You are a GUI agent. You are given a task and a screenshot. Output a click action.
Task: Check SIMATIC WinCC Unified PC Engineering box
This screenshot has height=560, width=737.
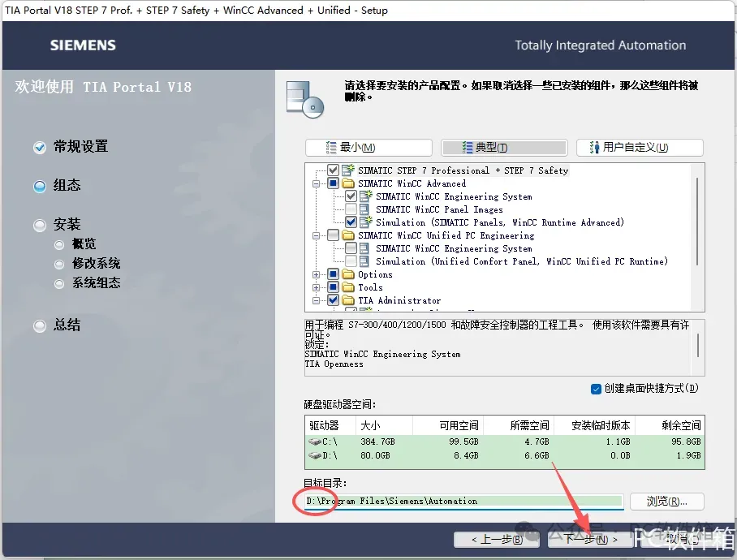pos(334,235)
